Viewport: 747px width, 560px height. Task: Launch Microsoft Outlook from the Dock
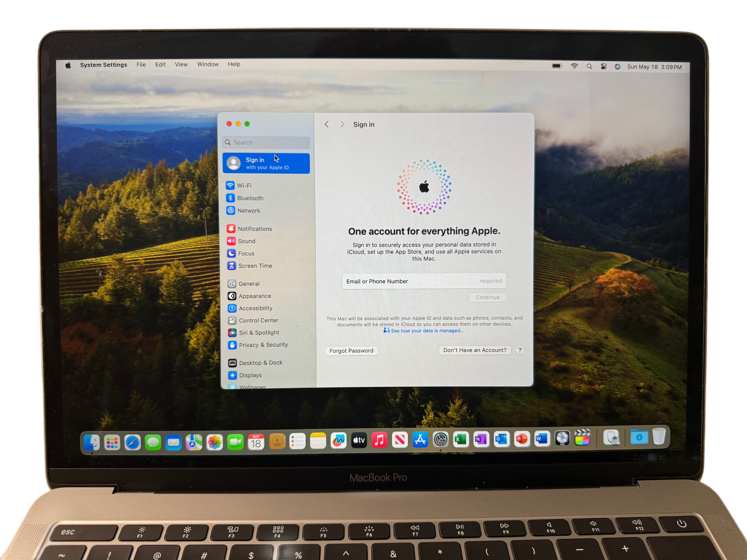point(502,439)
